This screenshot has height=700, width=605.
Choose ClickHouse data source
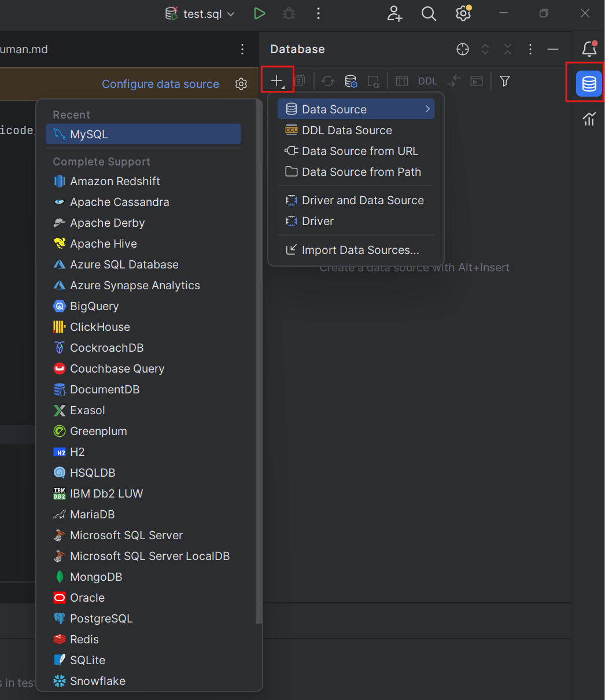click(143, 327)
